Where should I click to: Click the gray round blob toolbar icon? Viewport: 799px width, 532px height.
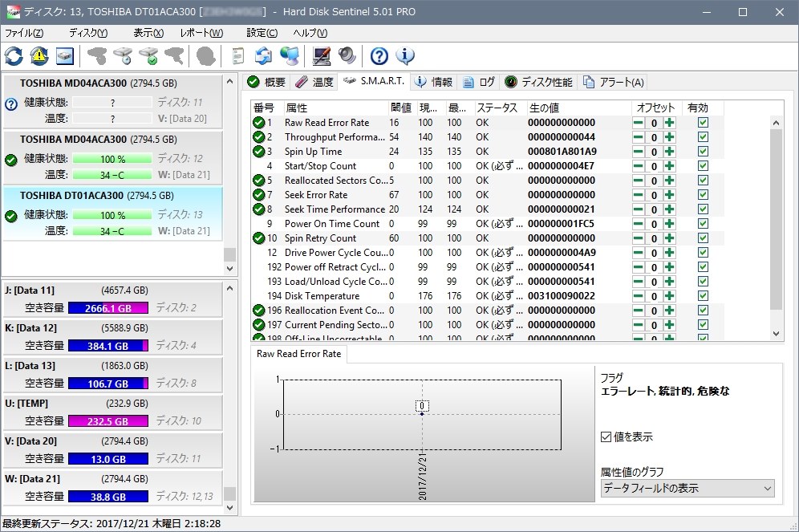[206, 56]
